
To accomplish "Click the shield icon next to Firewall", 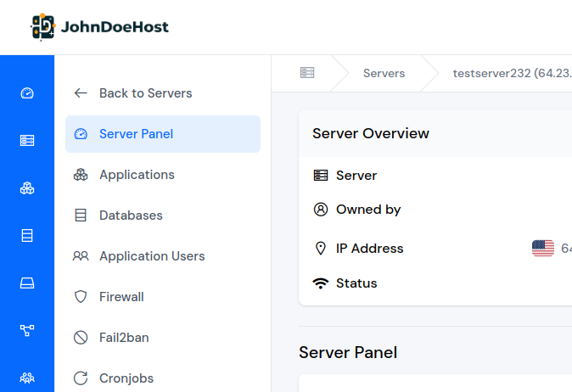I will (81, 297).
